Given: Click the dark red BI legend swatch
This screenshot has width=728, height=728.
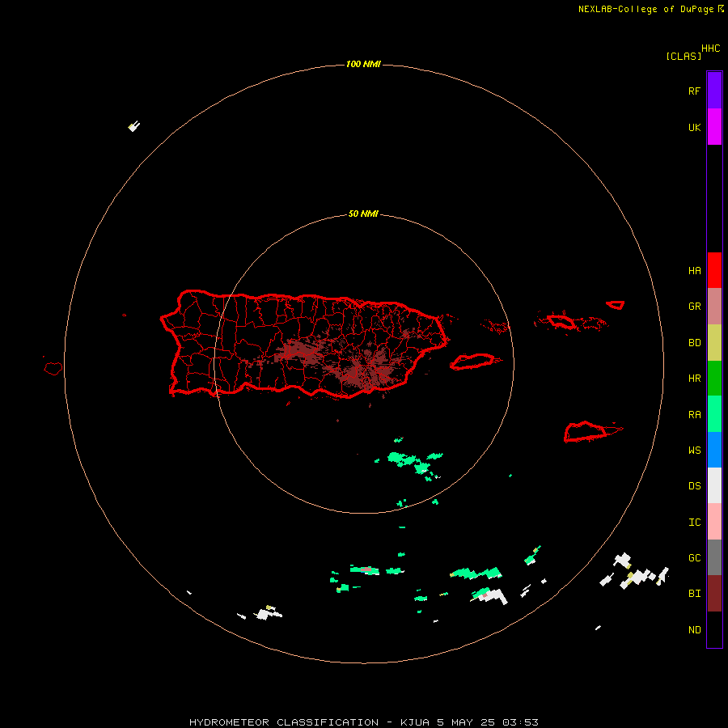Looking at the screenshot, I should click(714, 594).
